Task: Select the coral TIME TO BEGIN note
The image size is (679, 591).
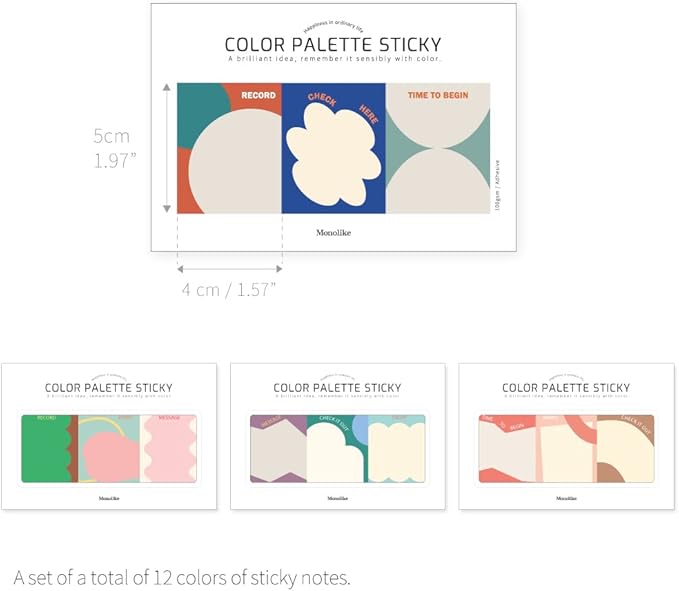Action: click(x=505, y=449)
